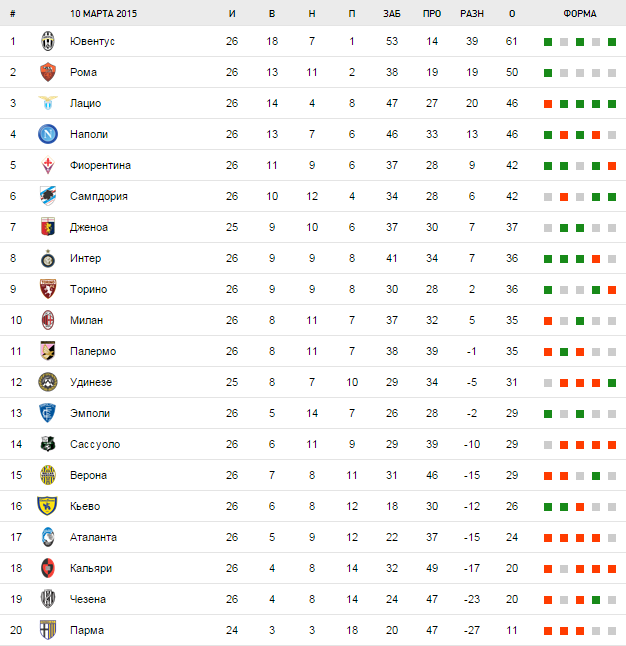Click the Chievo (Кьево) club crest icon
The height and width of the screenshot is (646, 626).
pos(47,507)
